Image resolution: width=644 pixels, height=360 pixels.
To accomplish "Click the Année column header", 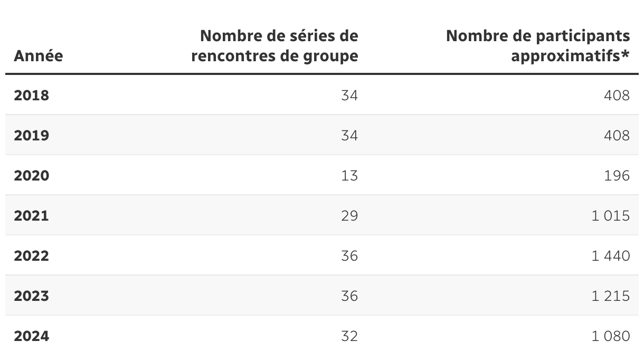I will tap(38, 55).
